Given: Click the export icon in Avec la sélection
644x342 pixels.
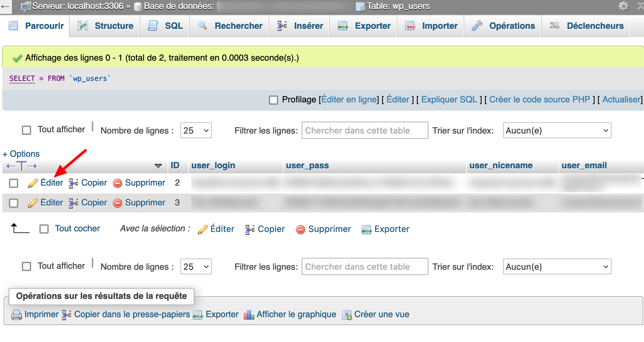Looking at the screenshot, I should click(367, 229).
